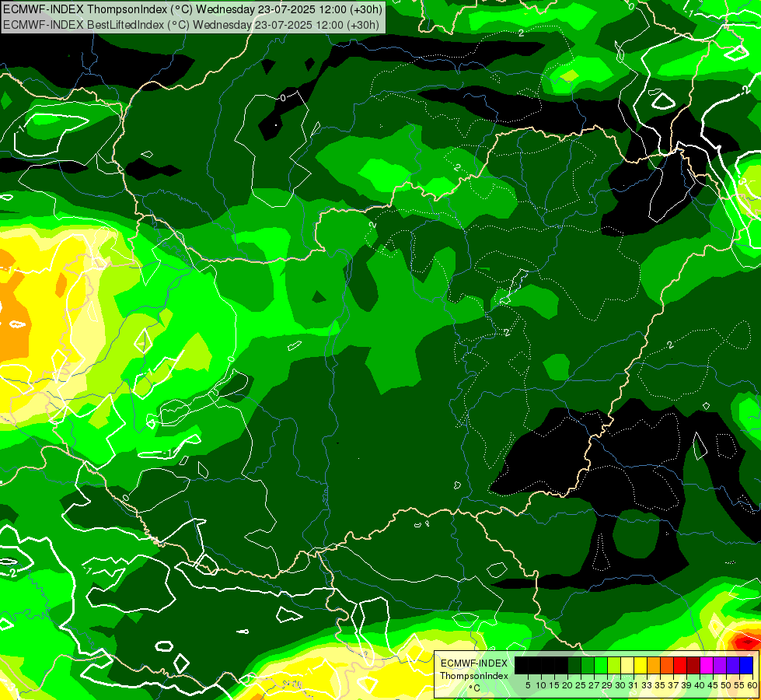The height and width of the screenshot is (700, 761).
Task: Select the bright green legend swatch (27-29)
Action: (x=601, y=665)
